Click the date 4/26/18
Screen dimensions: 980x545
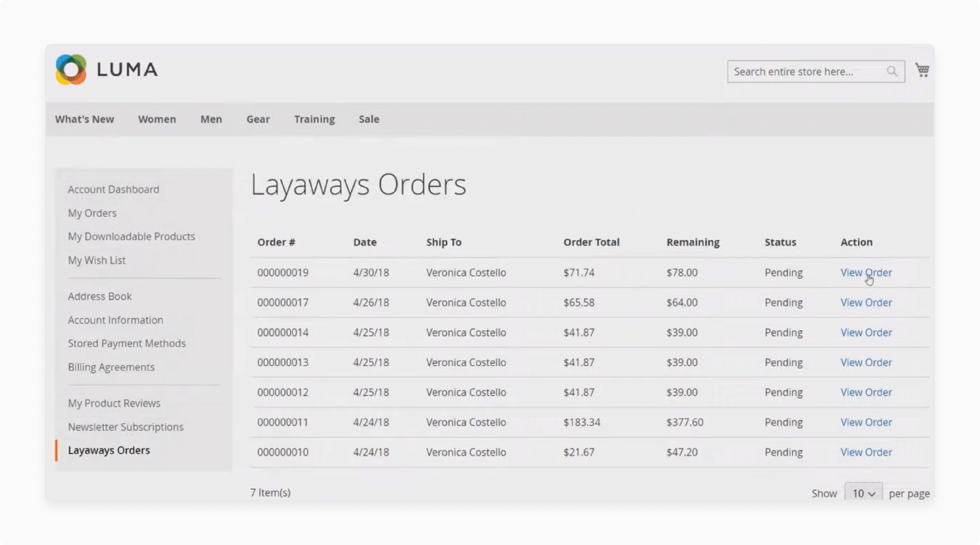pos(371,303)
